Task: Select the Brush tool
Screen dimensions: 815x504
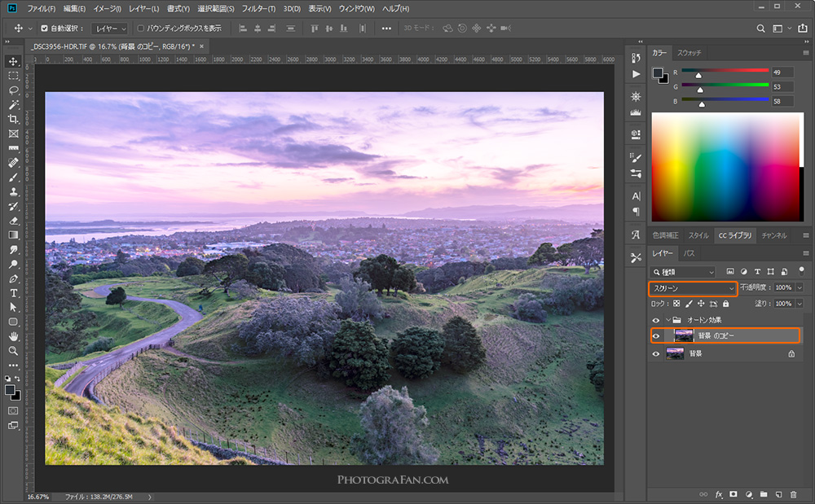Action: tap(14, 177)
